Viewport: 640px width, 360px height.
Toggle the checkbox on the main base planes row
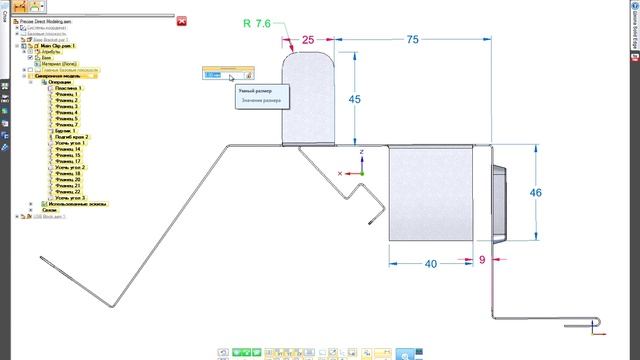coord(30,70)
